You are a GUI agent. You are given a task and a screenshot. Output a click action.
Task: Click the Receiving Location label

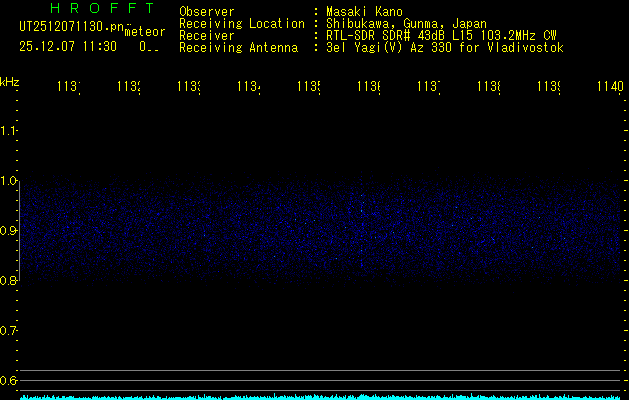point(241,23)
